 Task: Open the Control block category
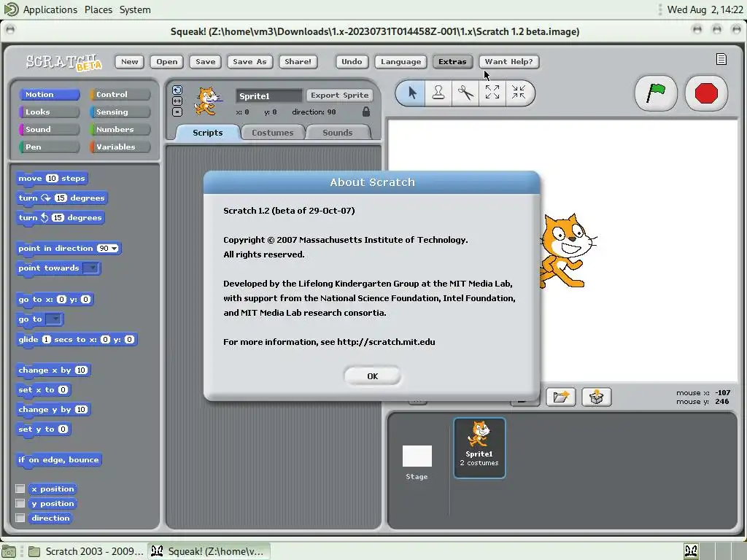120,94
